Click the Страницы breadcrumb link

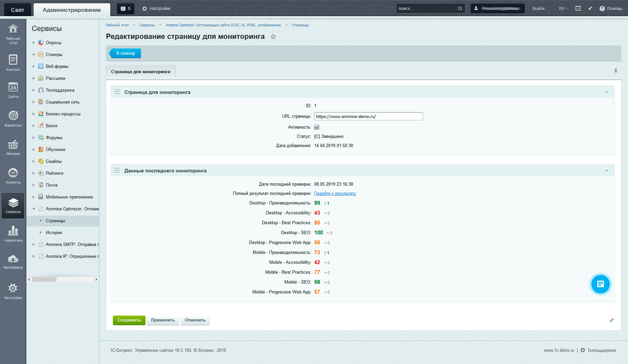tap(300, 25)
